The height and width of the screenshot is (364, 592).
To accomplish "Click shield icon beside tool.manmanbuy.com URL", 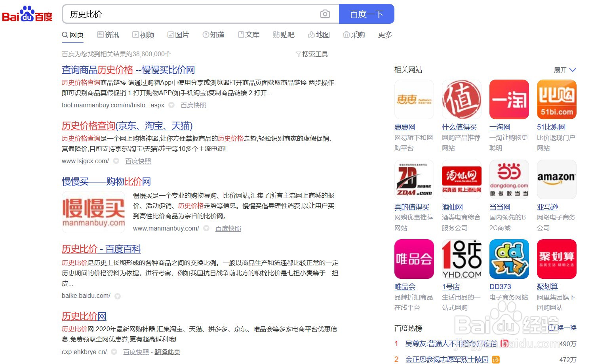I will point(171,105).
